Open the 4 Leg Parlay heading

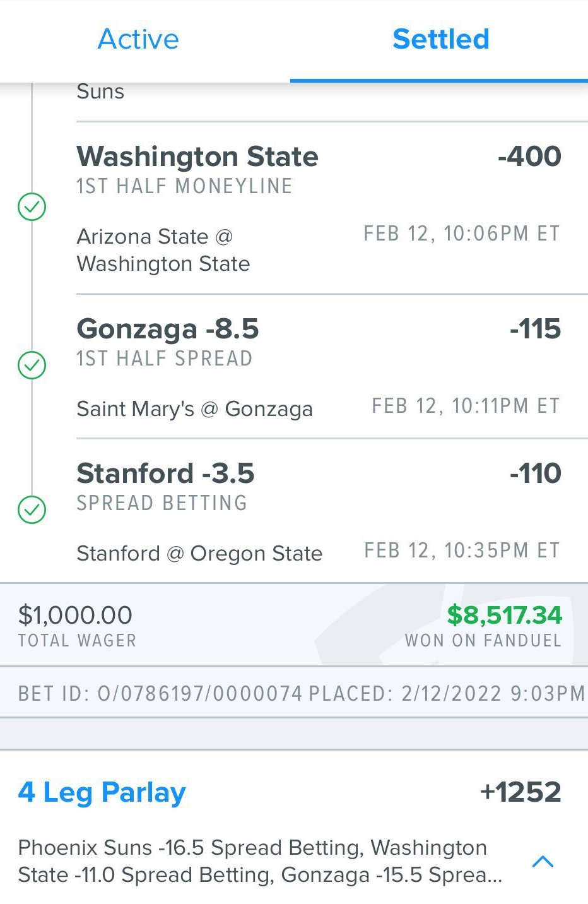[102, 792]
